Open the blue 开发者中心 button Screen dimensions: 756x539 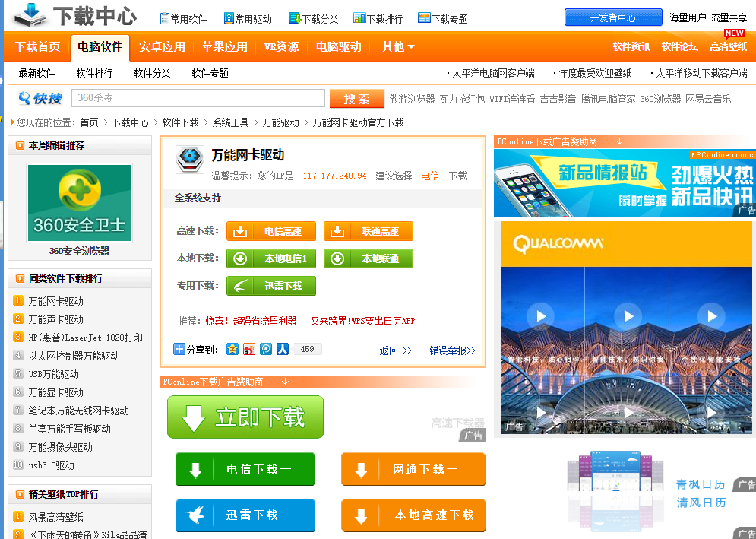point(613,17)
